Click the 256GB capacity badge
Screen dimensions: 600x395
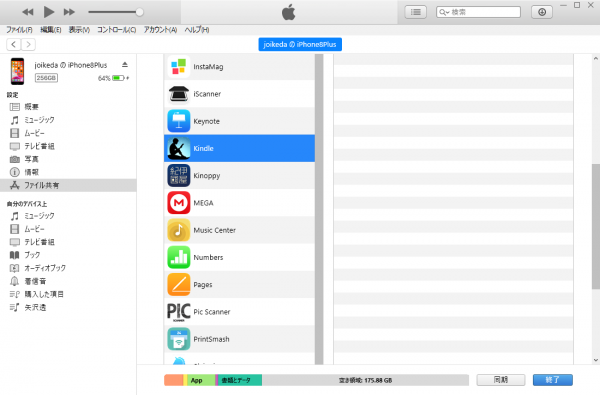point(46,78)
